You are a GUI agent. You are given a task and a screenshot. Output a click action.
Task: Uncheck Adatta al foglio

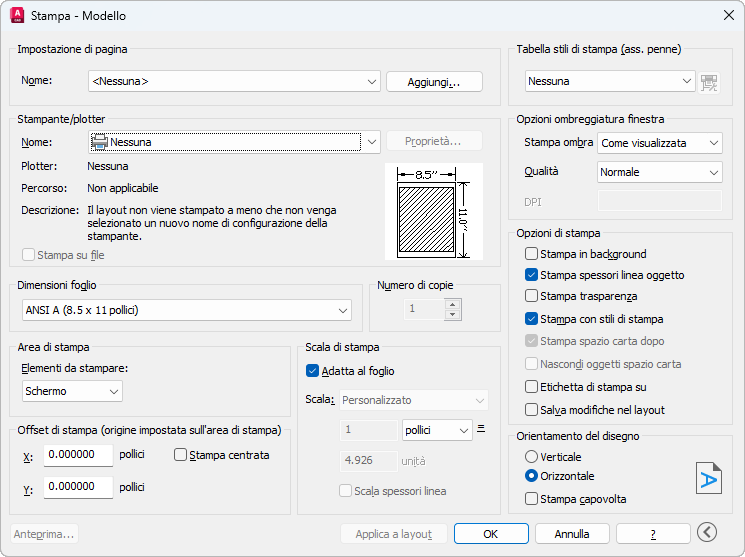point(312,370)
